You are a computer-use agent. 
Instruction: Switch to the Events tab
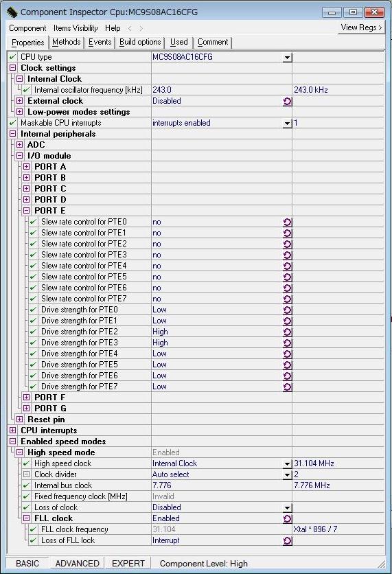[x=100, y=42]
